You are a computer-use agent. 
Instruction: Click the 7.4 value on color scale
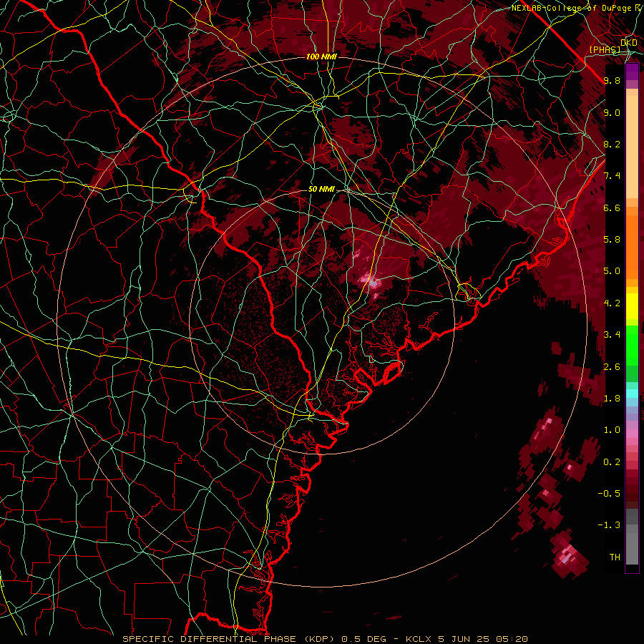coord(612,176)
